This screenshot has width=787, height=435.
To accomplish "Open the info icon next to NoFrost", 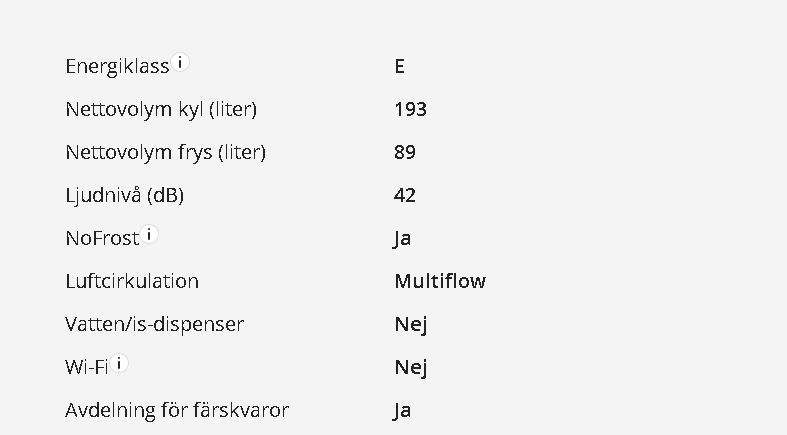I will pos(149,234).
